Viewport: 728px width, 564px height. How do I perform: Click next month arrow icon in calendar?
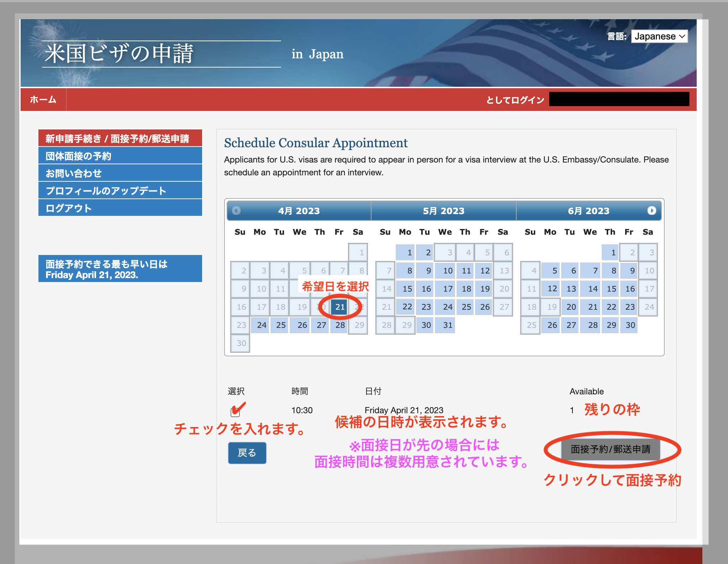pyautogui.click(x=651, y=211)
